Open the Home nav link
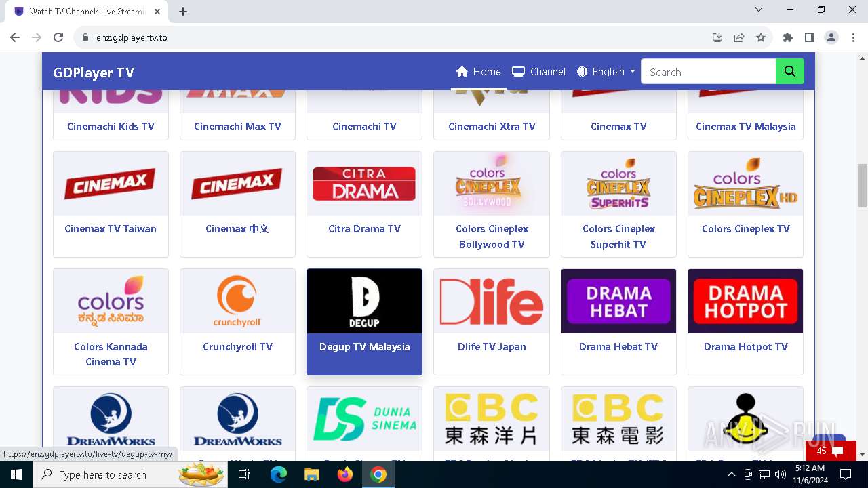 pyautogui.click(x=479, y=72)
